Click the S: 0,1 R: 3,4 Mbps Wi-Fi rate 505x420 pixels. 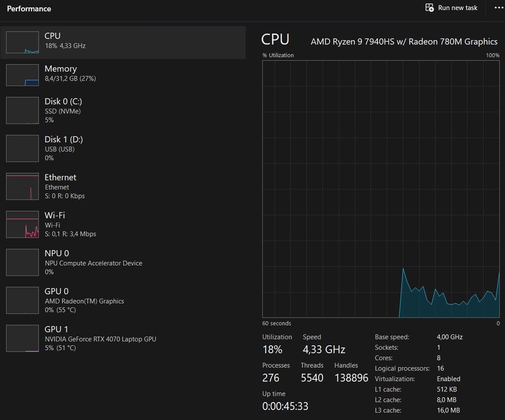pyautogui.click(x=70, y=234)
